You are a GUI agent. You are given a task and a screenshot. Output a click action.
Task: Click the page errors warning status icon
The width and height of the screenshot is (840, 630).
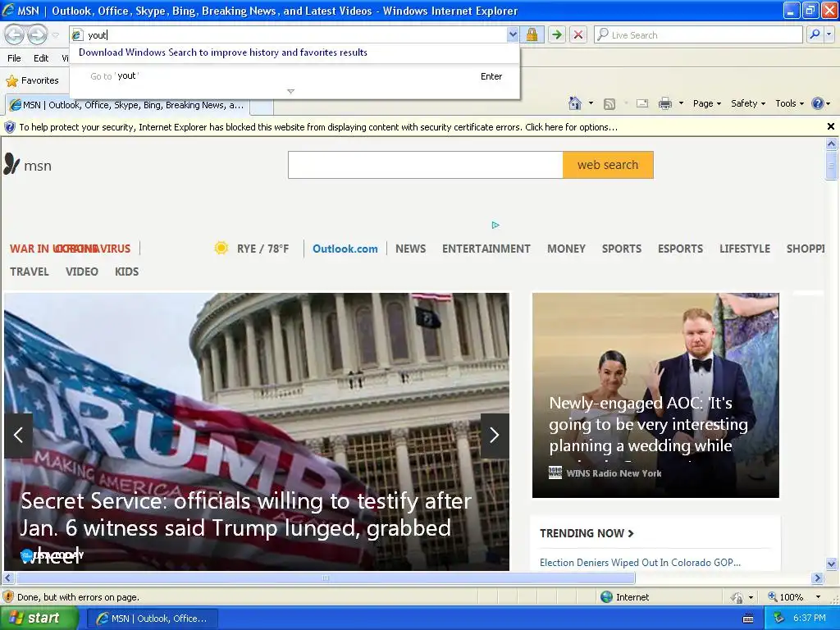coord(8,597)
